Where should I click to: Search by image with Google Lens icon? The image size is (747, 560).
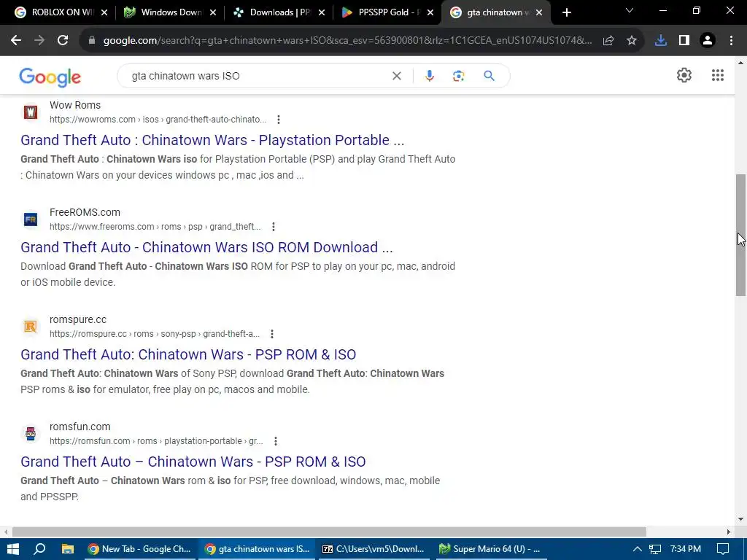[458, 76]
